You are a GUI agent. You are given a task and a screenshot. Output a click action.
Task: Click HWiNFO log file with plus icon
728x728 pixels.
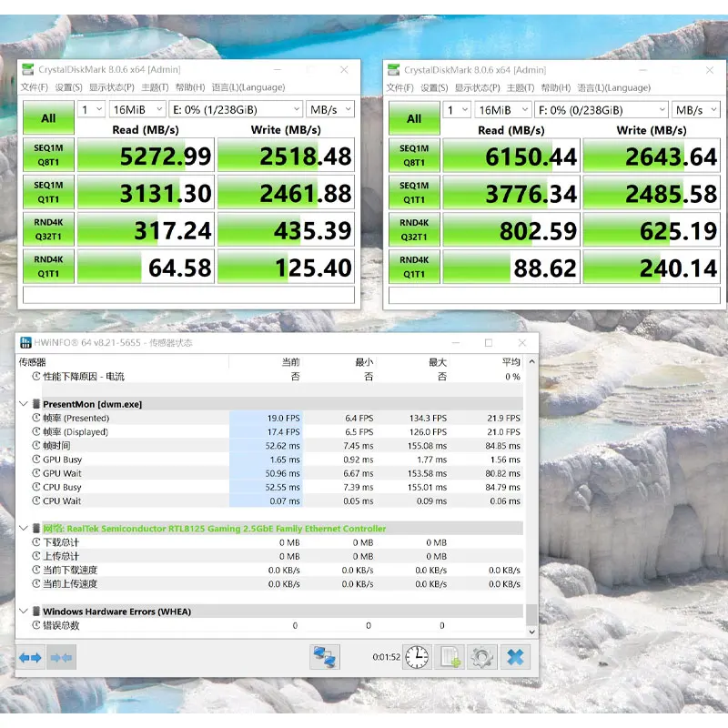(450, 657)
